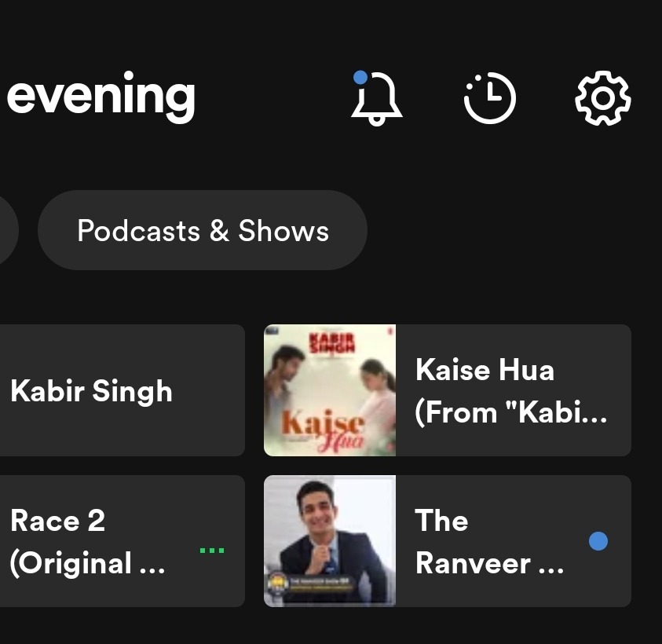The height and width of the screenshot is (644, 662).
Task: Click The Ranveer Show cover thumbnail
Action: click(330, 541)
